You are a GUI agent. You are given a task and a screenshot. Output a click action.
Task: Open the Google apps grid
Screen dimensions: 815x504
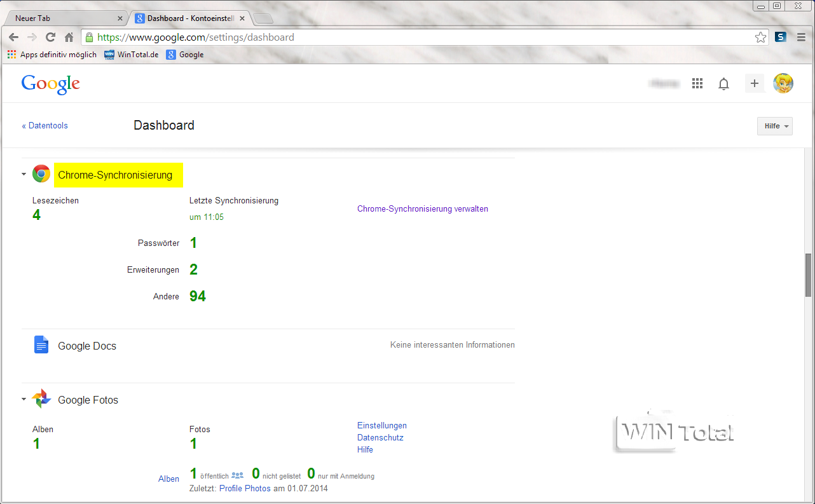tap(697, 84)
